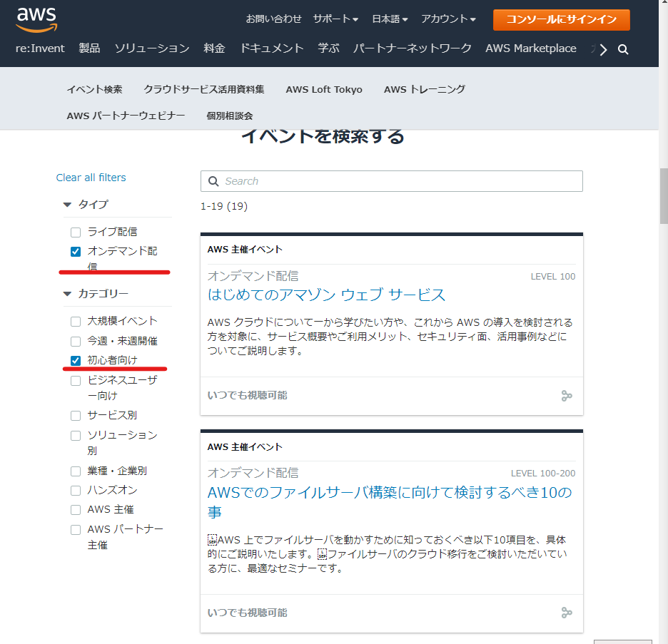The image size is (668, 644).
Task: Go to the イベント検索 tab
Action: [x=95, y=89]
